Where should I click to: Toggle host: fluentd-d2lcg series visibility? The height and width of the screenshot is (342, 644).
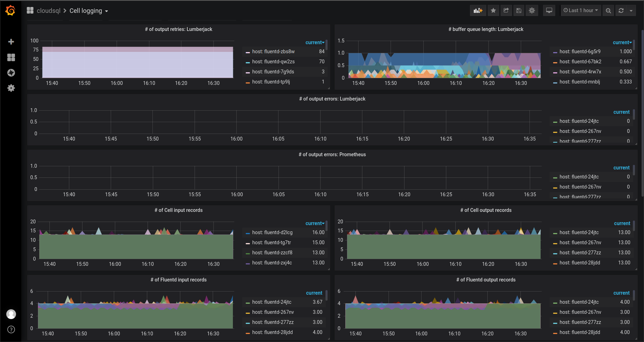(x=272, y=232)
